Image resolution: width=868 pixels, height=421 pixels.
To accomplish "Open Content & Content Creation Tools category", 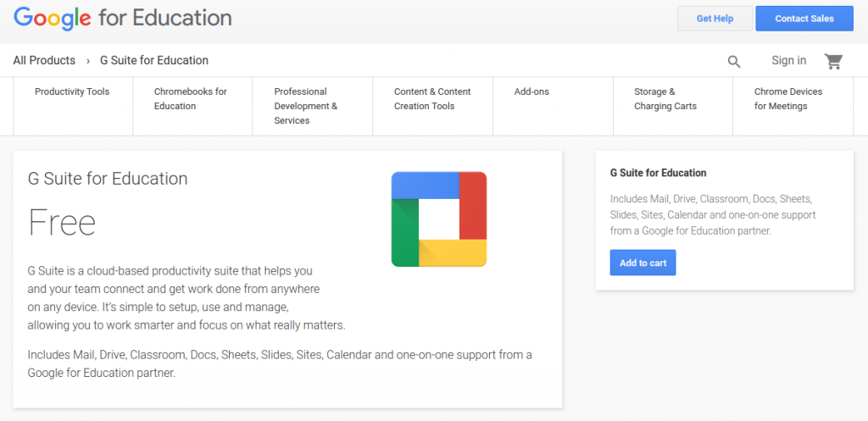I will [x=432, y=99].
